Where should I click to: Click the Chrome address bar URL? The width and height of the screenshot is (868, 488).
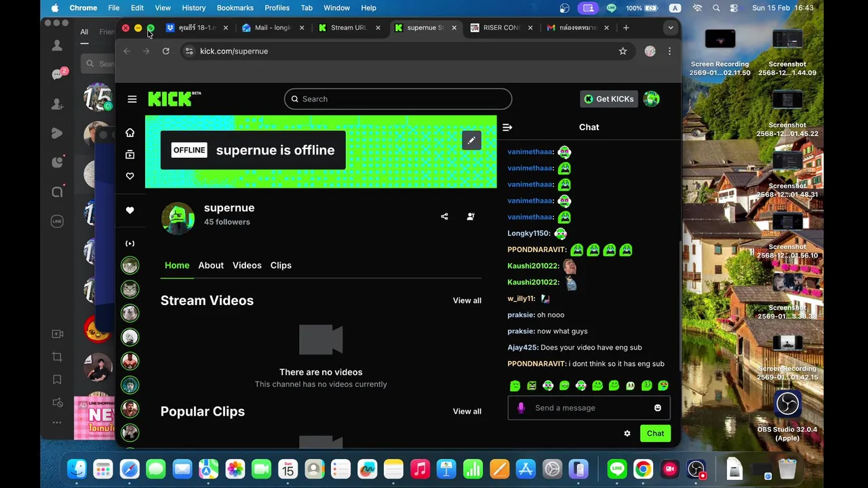tap(234, 51)
